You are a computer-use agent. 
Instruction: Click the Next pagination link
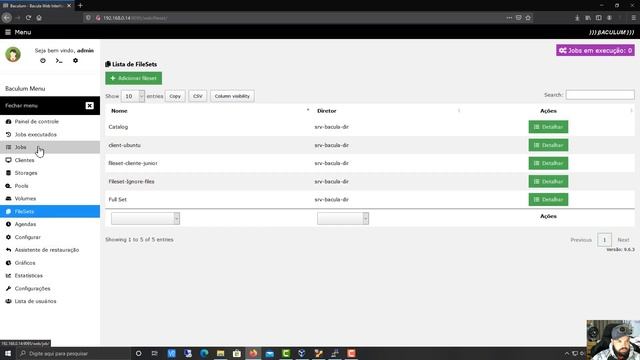[x=623, y=240]
